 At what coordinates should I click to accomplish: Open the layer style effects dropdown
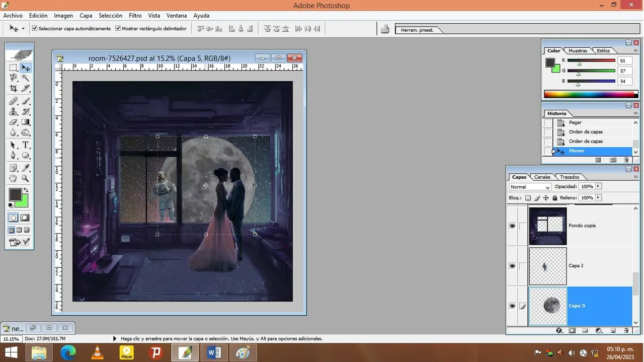point(559,331)
